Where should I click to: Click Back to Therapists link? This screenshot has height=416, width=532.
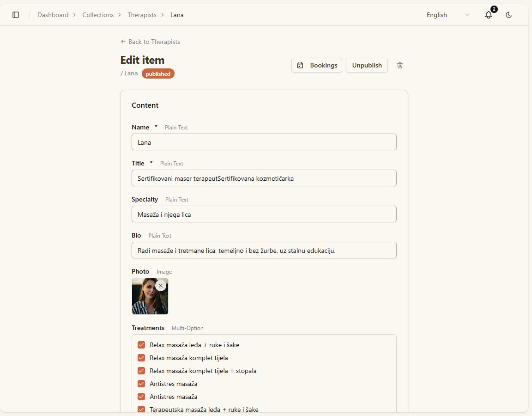point(150,42)
